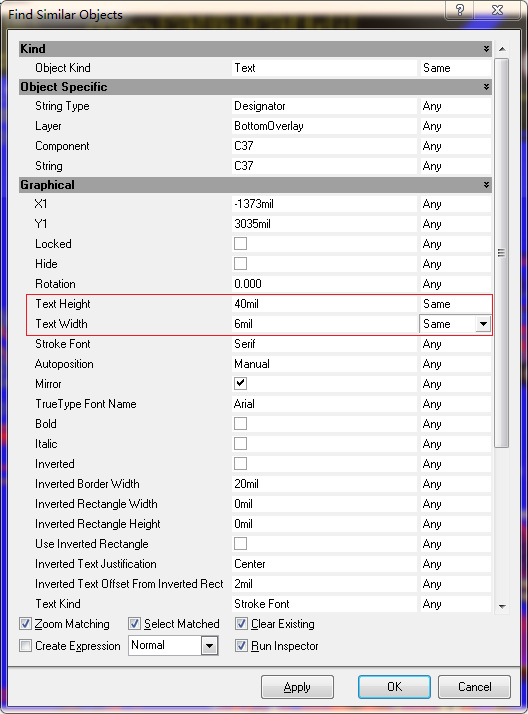Click the X1 value -1373mil

[324, 204]
